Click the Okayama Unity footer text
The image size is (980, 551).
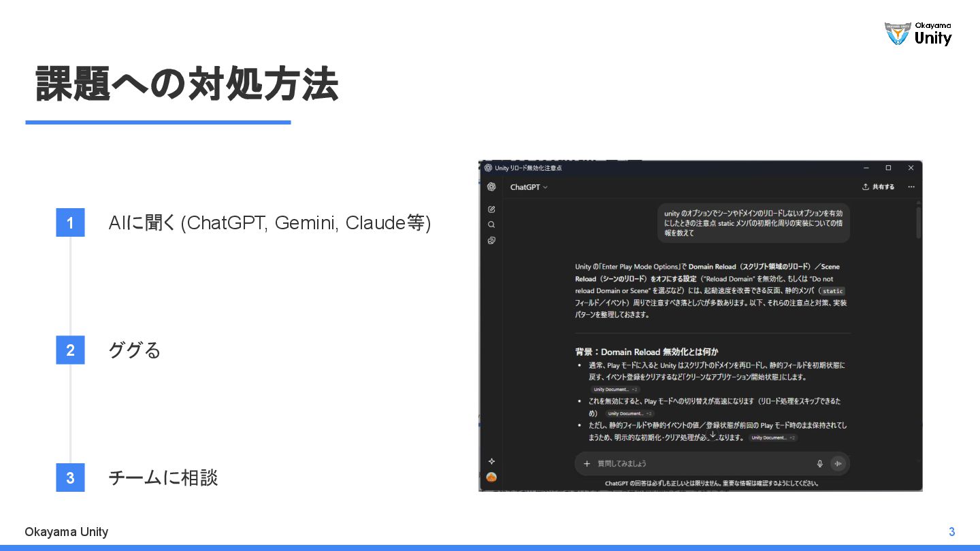coord(66,532)
